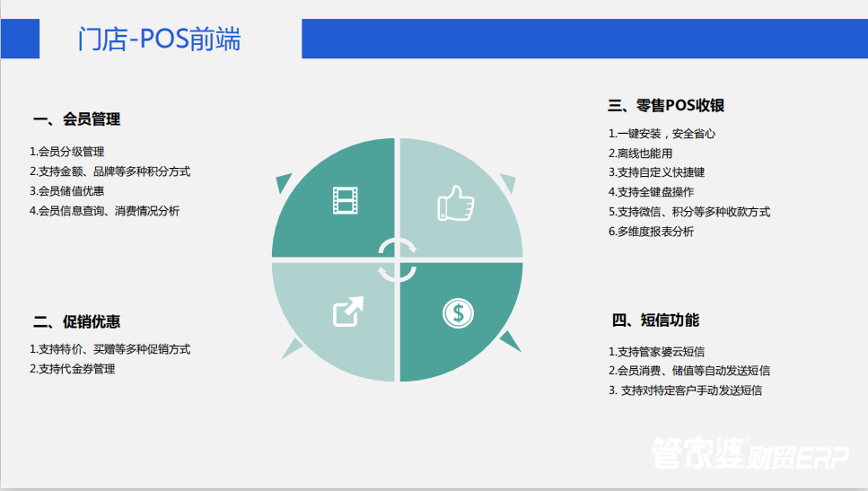Click '5.支持微信、积分等多种收款方式'

689,212
